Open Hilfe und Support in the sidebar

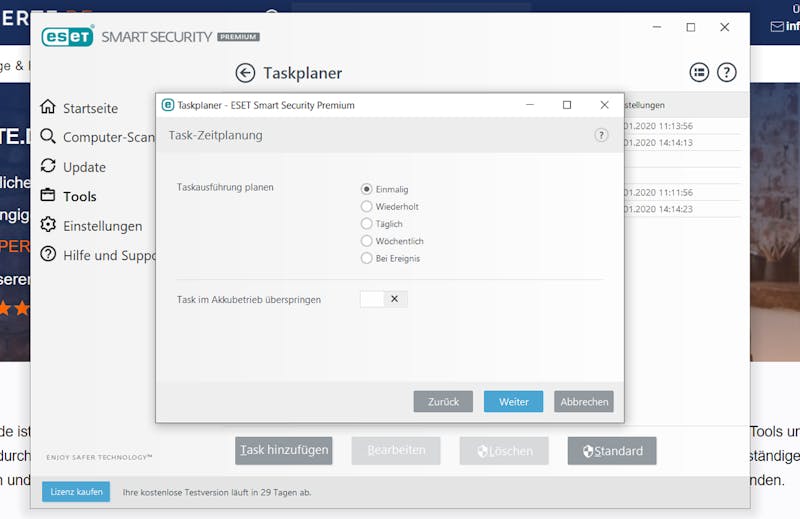click(109, 255)
